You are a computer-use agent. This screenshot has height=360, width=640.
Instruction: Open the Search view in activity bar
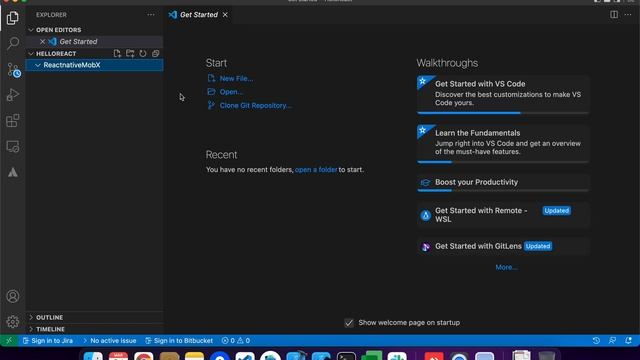coord(13,43)
